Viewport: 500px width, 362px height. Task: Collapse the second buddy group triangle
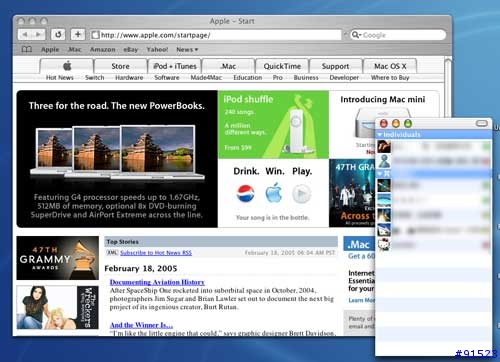(x=380, y=173)
